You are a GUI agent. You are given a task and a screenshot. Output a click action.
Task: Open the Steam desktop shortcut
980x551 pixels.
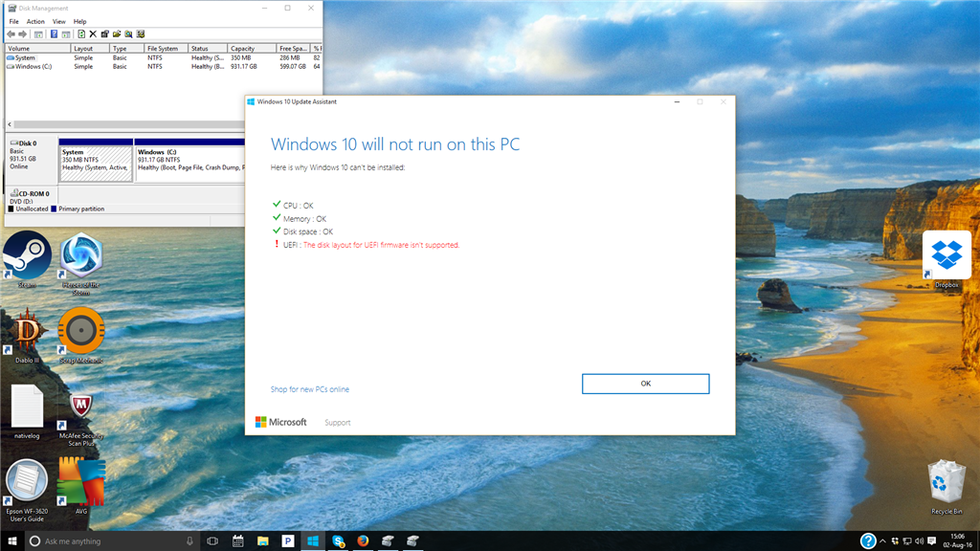27,258
